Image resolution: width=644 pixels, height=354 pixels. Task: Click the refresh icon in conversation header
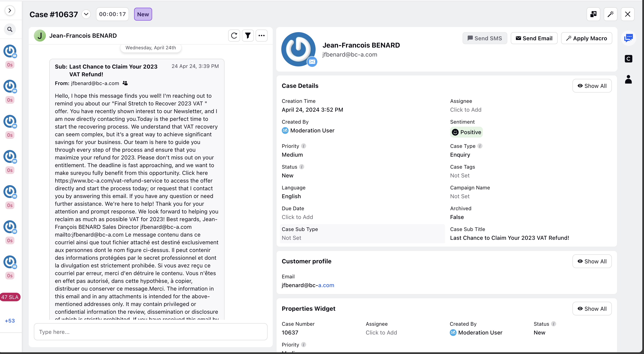click(x=234, y=35)
